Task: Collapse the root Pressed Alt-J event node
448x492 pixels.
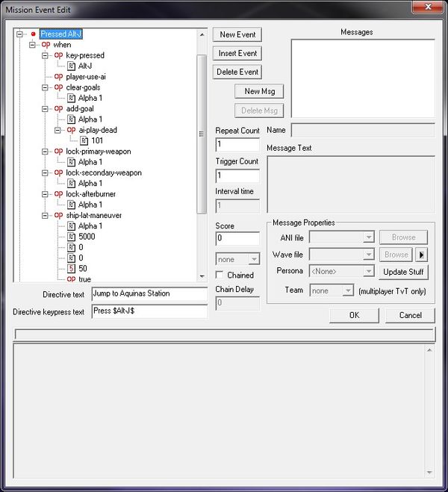Action: click(x=19, y=34)
